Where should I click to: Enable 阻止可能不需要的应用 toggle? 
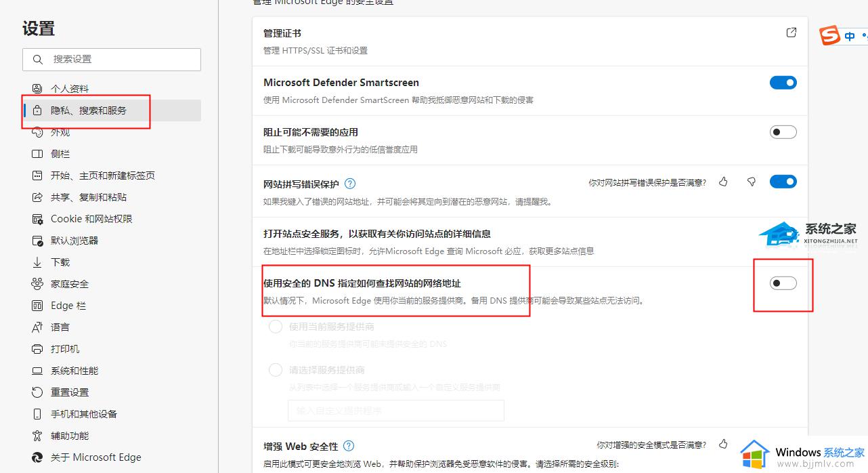783,132
